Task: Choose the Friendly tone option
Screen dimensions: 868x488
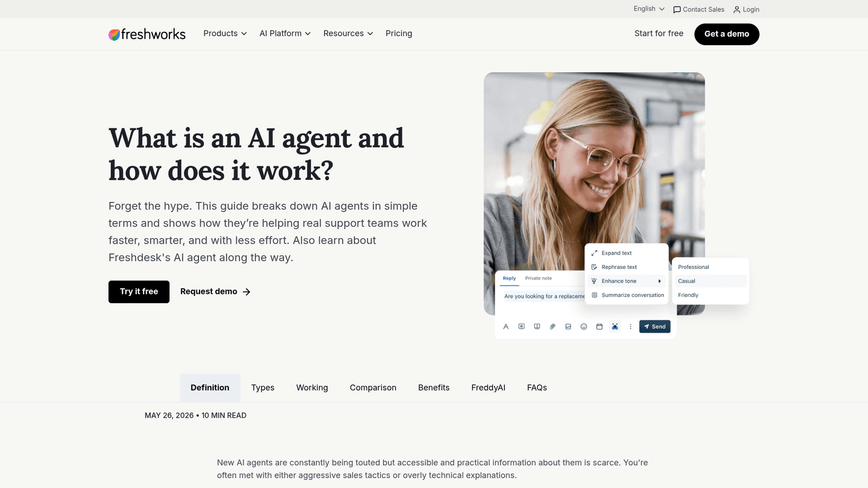Action: pos(710,295)
